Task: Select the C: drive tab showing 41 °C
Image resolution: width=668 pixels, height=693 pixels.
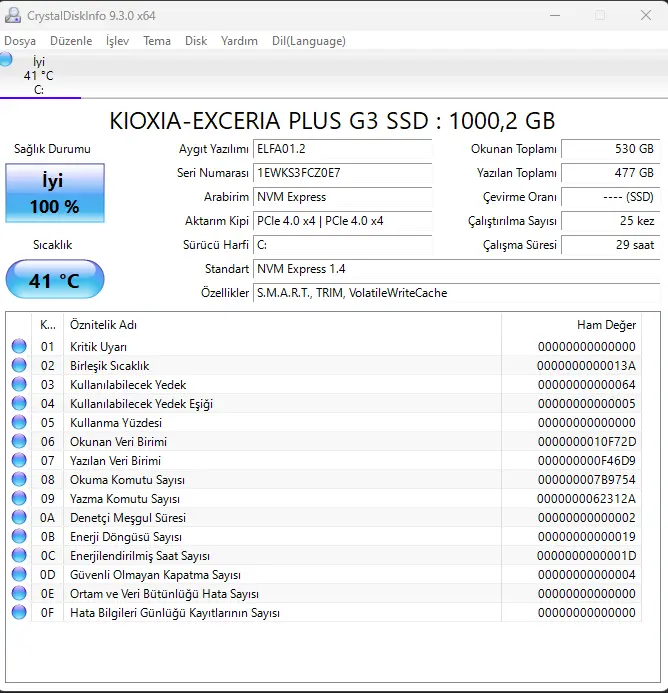Action: click(x=39, y=75)
